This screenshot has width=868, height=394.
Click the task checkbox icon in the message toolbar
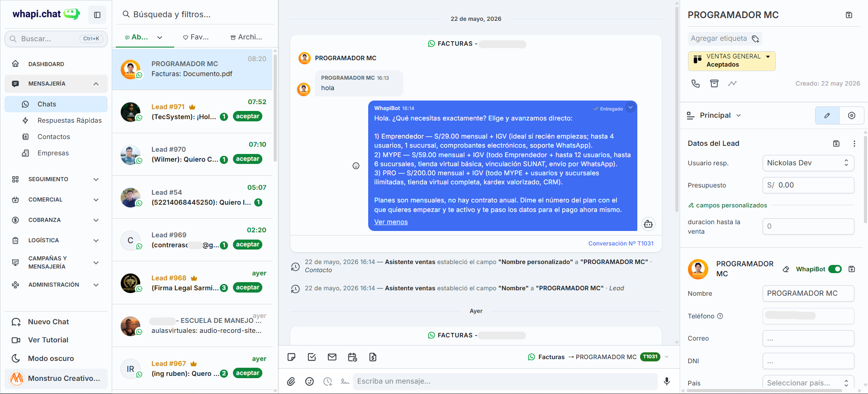point(312,357)
